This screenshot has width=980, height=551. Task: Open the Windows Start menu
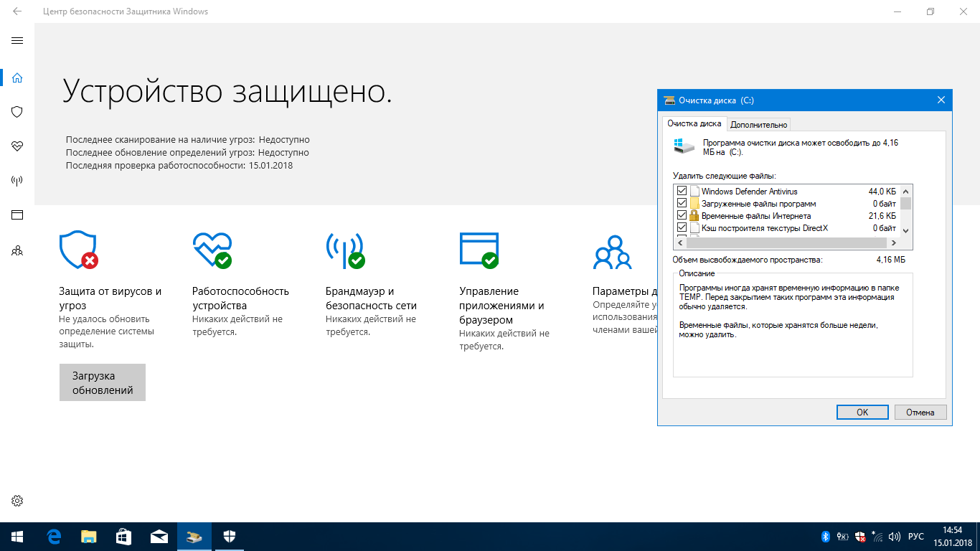pyautogui.click(x=17, y=537)
